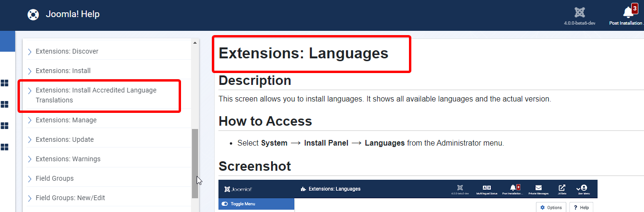
Task: Click Options button in embedded screenshot
Action: tap(551, 207)
